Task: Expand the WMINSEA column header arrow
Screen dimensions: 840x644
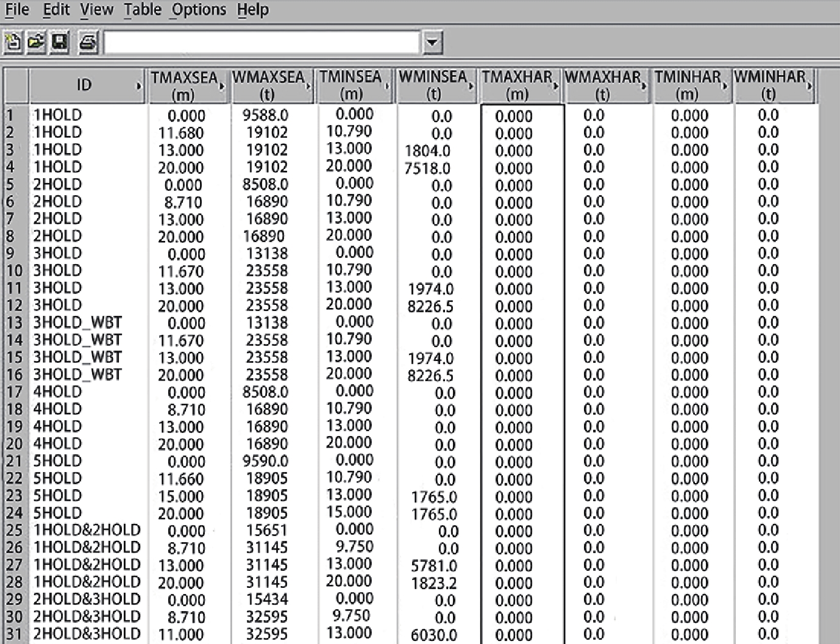Action: click(471, 86)
